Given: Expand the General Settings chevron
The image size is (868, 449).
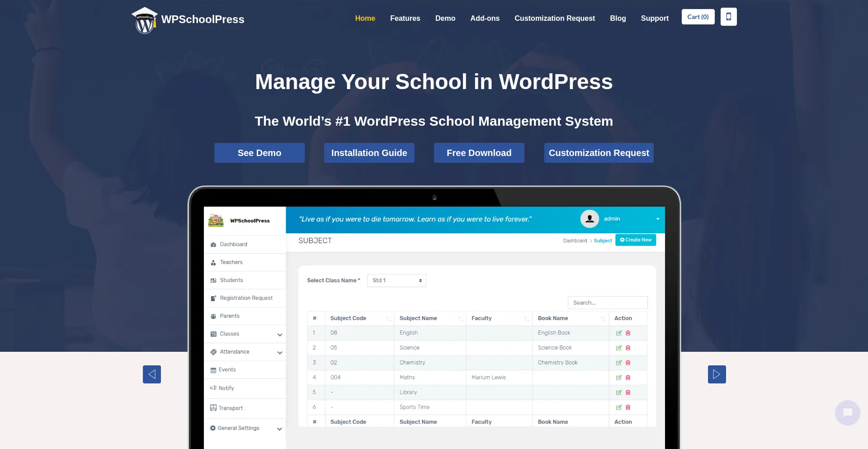Looking at the screenshot, I should [280, 429].
